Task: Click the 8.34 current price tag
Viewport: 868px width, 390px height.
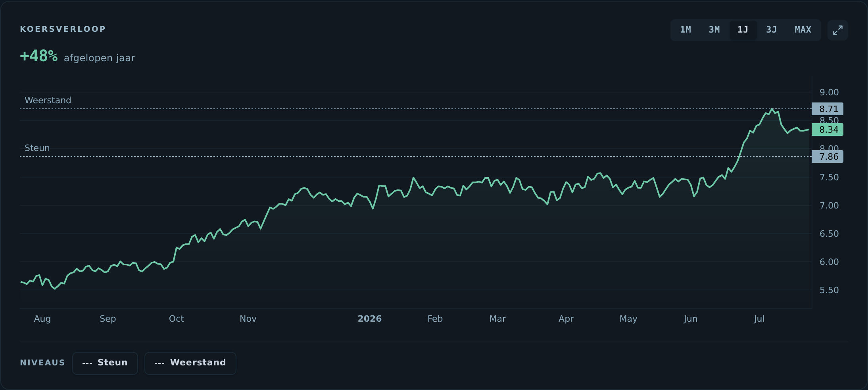Action: (828, 129)
